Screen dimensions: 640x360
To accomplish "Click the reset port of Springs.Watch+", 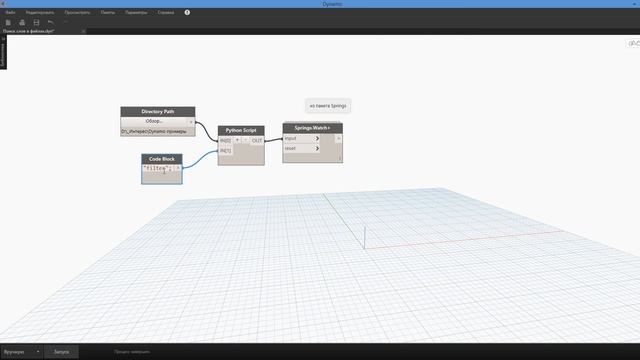I will (301, 149).
